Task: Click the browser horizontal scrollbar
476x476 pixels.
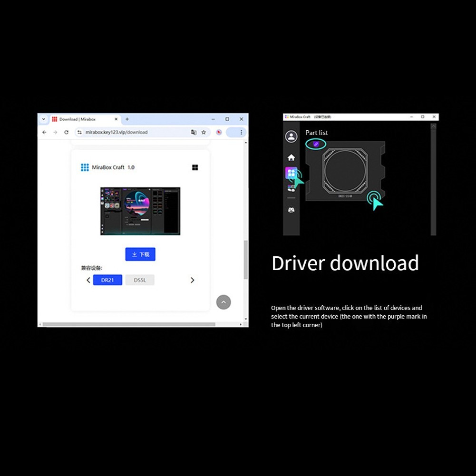Action: pos(129,324)
